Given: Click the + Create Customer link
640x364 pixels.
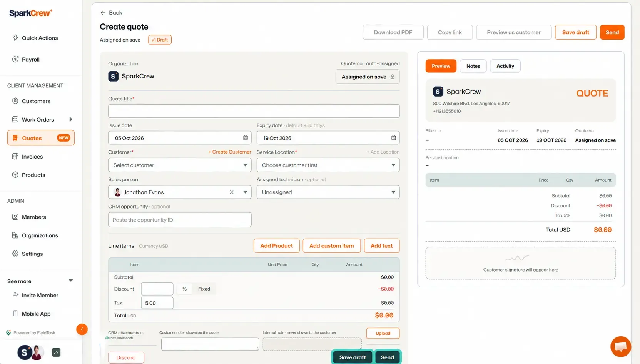Looking at the screenshot, I should pos(230,152).
